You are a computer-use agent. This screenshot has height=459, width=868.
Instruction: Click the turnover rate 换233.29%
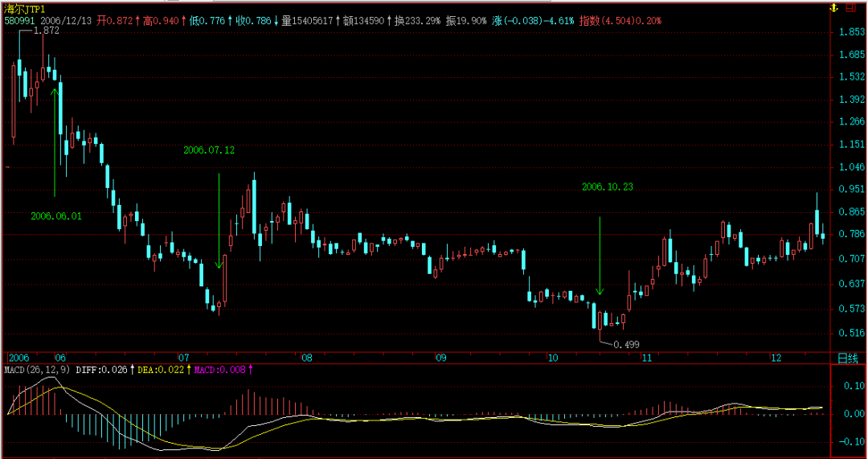click(417, 21)
